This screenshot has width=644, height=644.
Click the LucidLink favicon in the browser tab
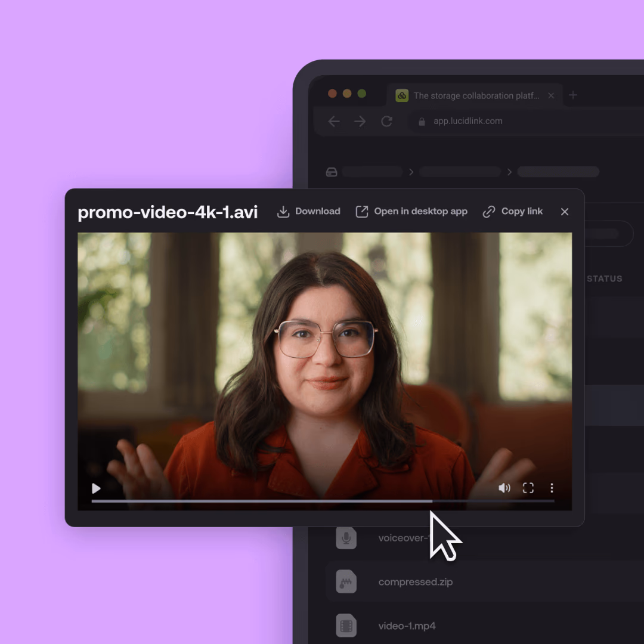401,95
